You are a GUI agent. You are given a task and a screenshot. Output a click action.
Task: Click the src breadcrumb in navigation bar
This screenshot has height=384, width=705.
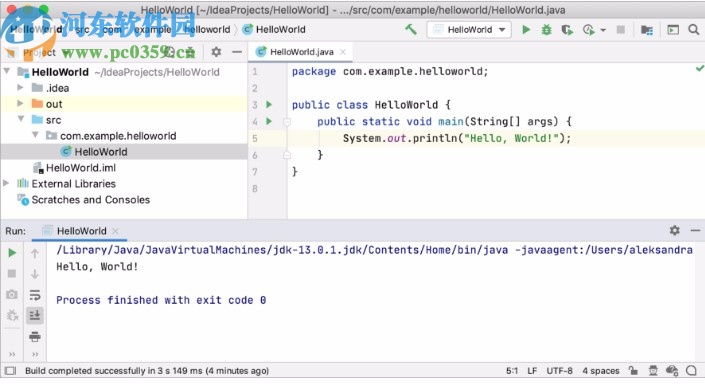[x=82, y=30]
